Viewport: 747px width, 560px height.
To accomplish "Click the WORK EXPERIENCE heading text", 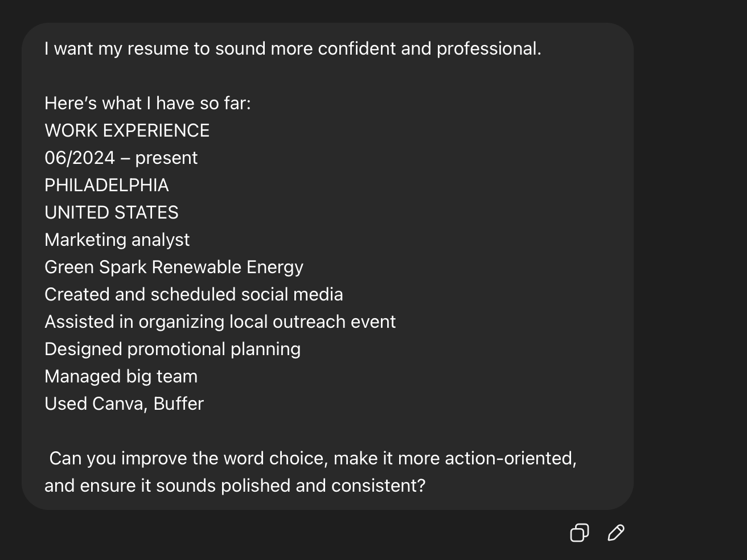I will pyautogui.click(x=127, y=130).
